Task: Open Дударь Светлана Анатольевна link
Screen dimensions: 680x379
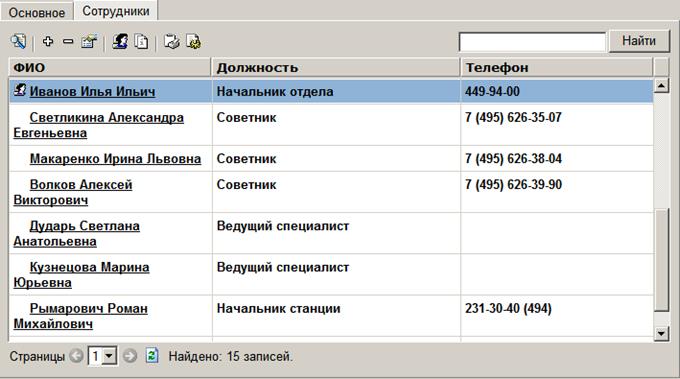Action: 76,233
